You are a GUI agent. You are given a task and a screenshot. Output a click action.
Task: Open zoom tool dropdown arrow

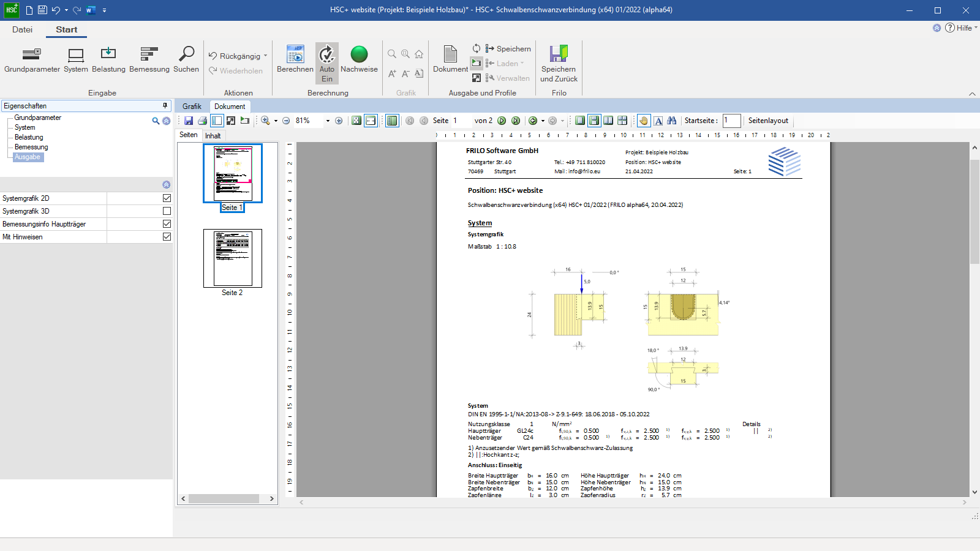276,121
